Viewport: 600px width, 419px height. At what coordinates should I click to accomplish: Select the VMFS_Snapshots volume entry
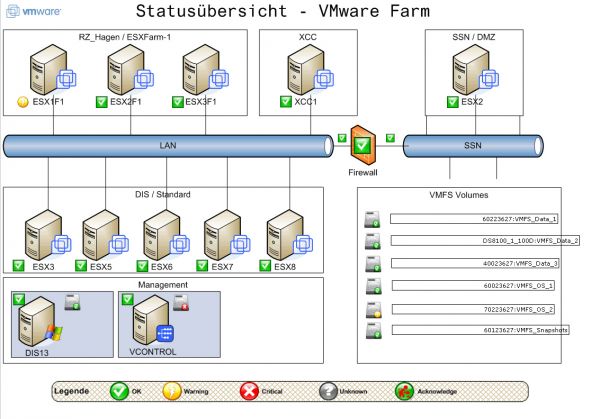tap(479, 329)
